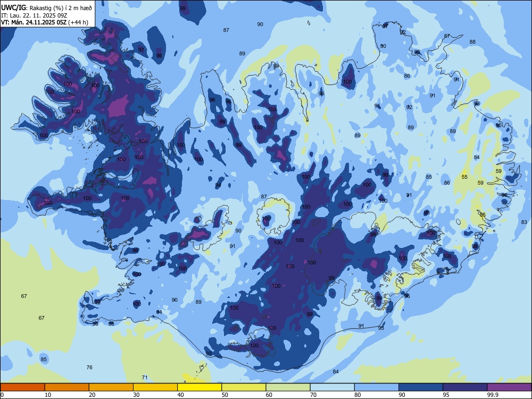Screen dimensions: 532x399
Task: Select the legend tick label '50'
Action: click(225, 395)
